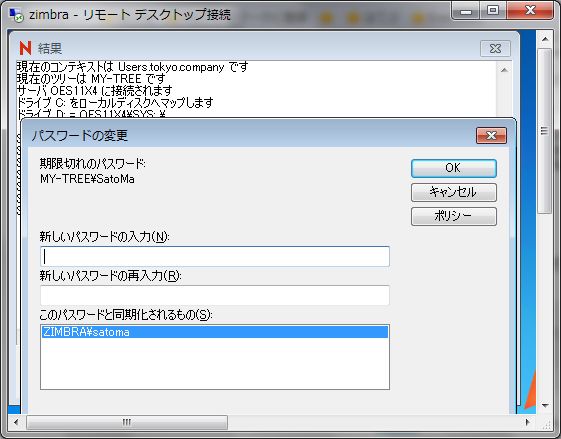
Task: Focus the 新しいパスワードの再入力 field
Action: tap(215, 295)
